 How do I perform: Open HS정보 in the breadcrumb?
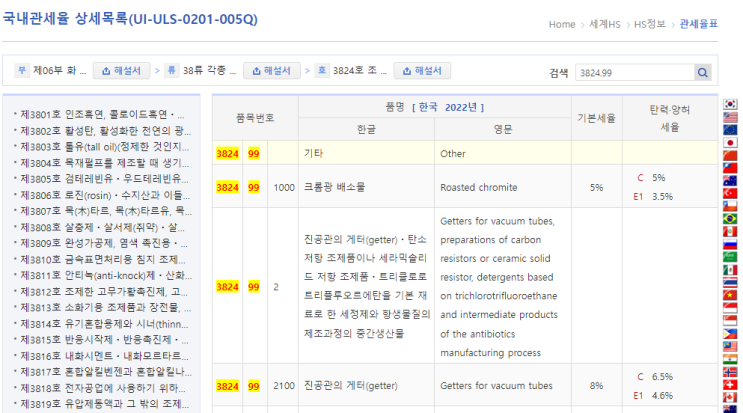651,24
